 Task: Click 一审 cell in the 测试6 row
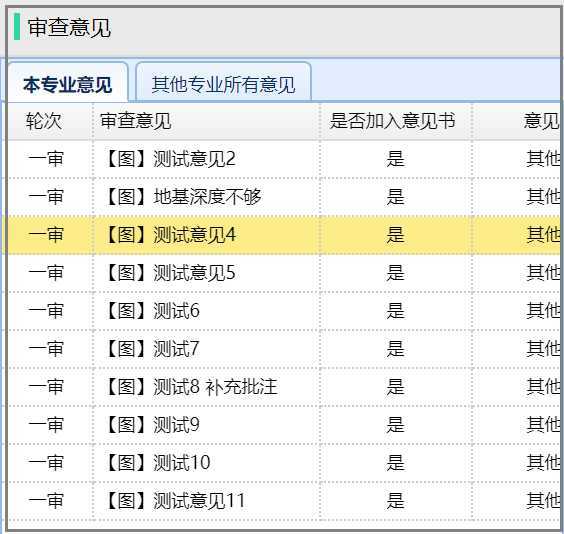[x=46, y=311]
